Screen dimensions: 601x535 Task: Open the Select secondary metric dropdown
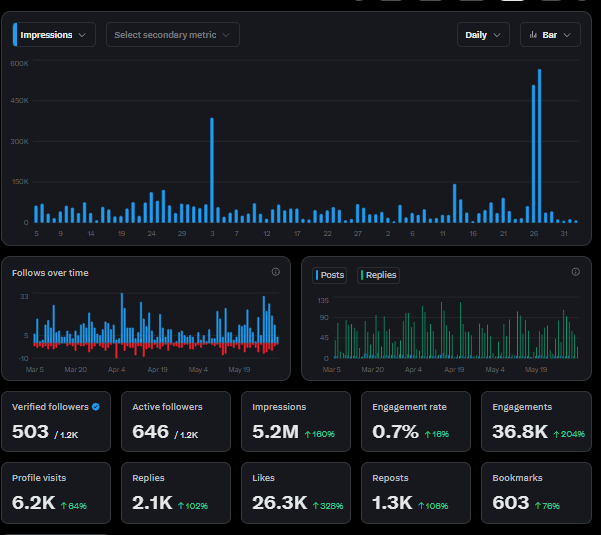(172, 35)
